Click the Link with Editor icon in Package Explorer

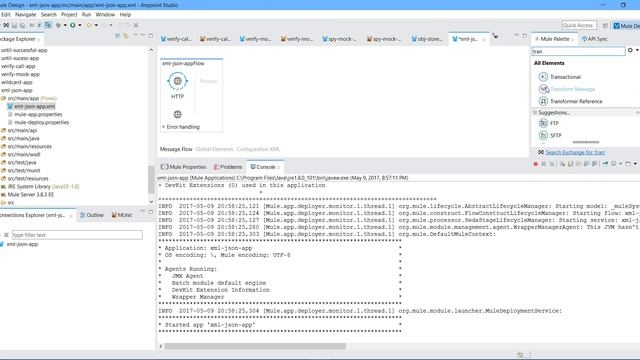click(126, 36)
